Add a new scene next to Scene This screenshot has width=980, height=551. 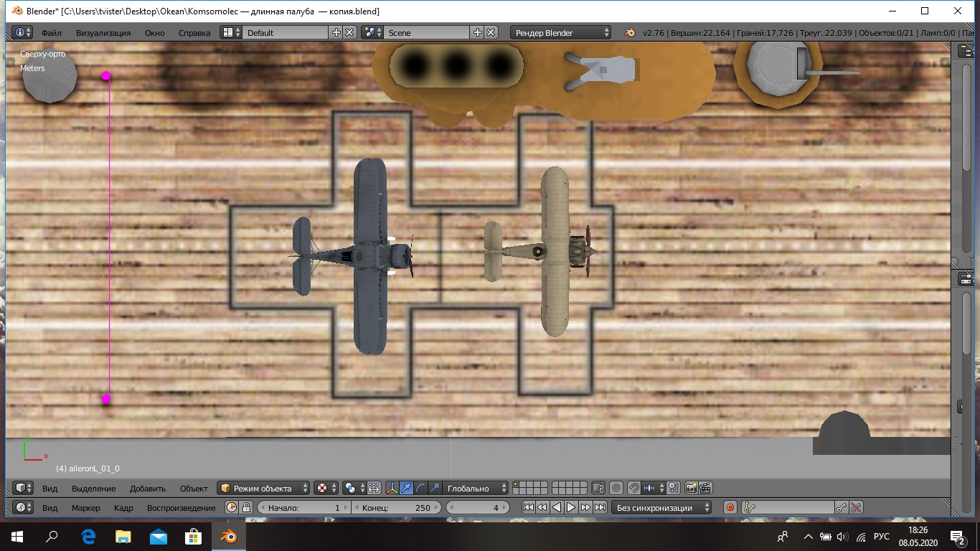pyautogui.click(x=478, y=32)
